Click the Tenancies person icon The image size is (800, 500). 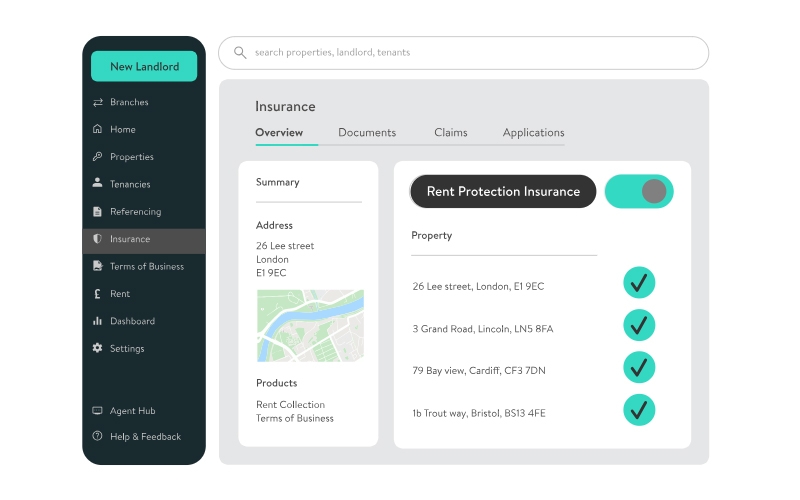pyautogui.click(x=97, y=184)
